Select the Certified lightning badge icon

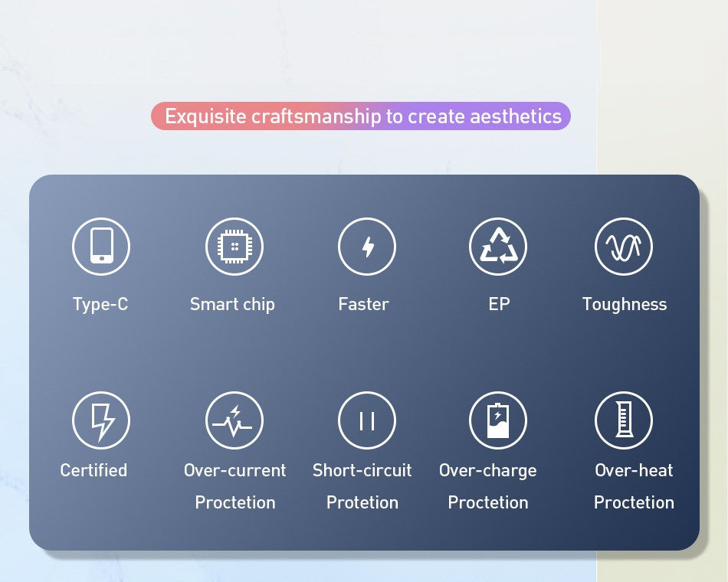coord(101,420)
